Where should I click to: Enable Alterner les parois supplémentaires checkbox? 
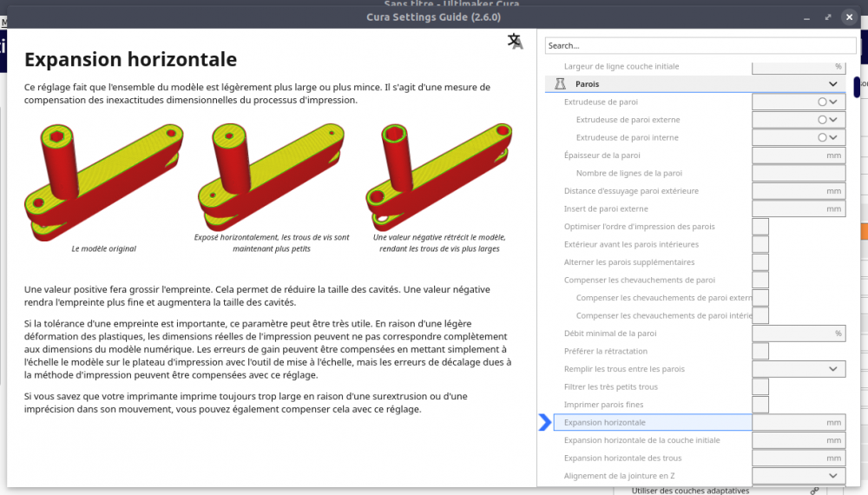[x=760, y=262]
